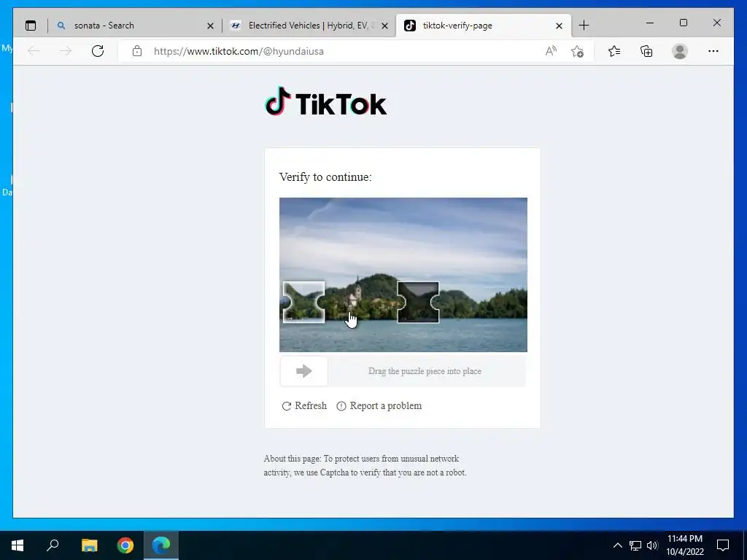Image resolution: width=747 pixels, height=560 pixels.
Task: Refresh the captcha puzzle
Action: coord(304,405)
